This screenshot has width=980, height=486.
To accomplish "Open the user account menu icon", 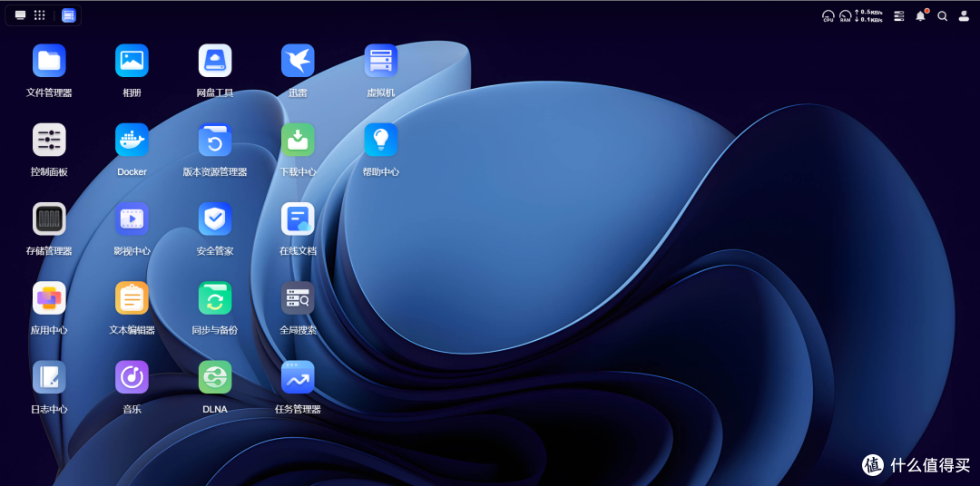I will click(964, 16).
